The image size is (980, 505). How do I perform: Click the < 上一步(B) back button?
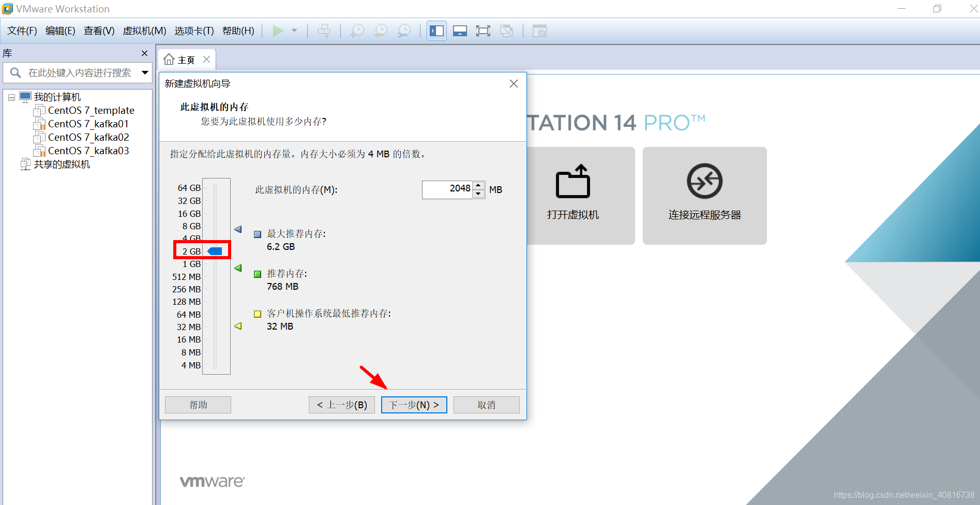coord(342,405)
